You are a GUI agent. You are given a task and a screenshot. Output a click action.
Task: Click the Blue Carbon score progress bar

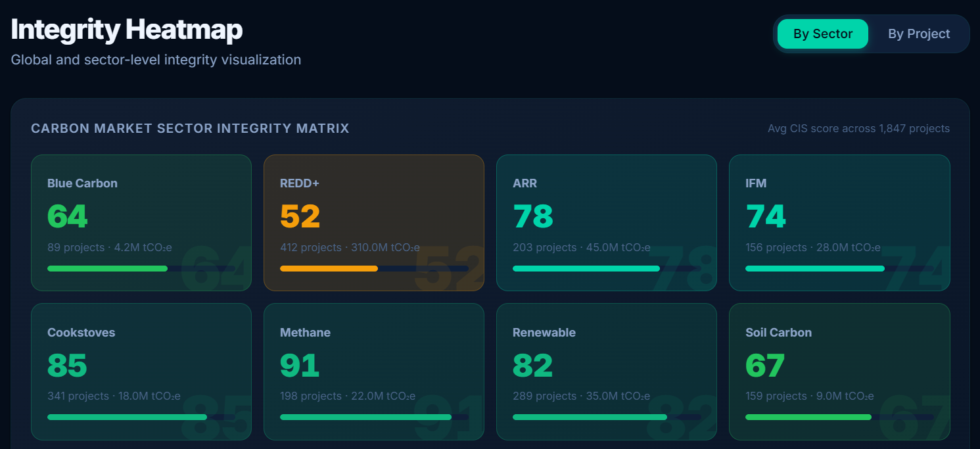pos(141,268)
